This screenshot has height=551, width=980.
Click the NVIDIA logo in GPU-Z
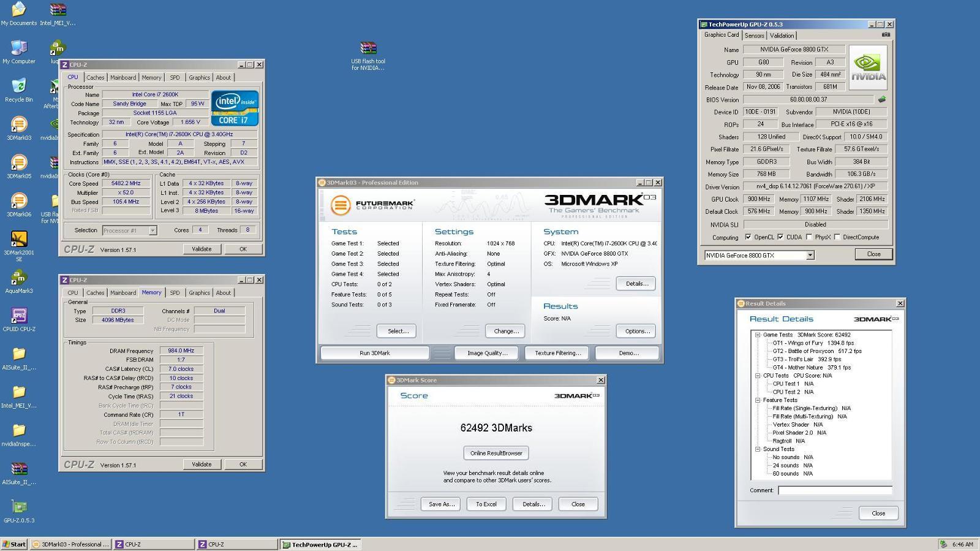(x=868, y=67)
